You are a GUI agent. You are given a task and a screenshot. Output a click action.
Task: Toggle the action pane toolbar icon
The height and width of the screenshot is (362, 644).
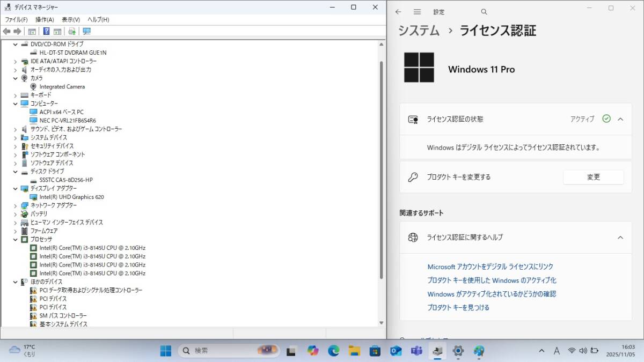point(57,31)
